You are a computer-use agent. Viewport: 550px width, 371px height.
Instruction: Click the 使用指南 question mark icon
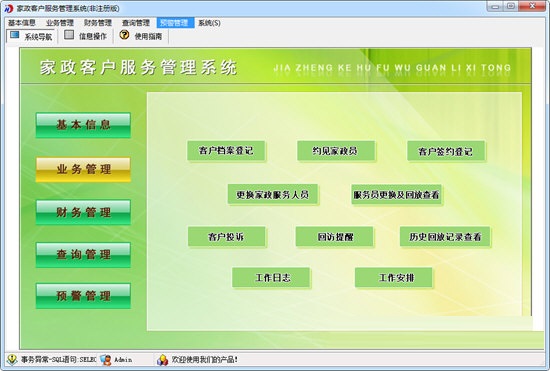tap(124, 34)
